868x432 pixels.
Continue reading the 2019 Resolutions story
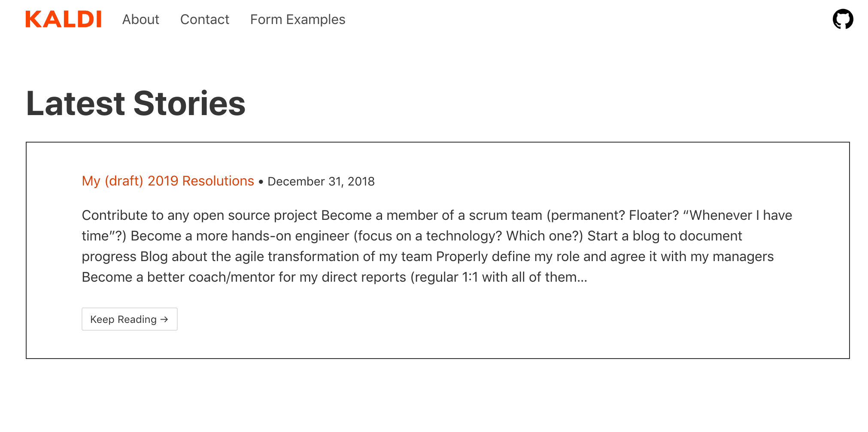click(x=130, y=319)
